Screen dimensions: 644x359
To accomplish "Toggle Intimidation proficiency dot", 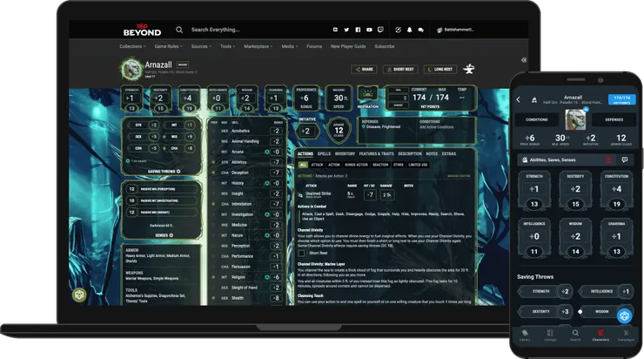I will point(213,204).
